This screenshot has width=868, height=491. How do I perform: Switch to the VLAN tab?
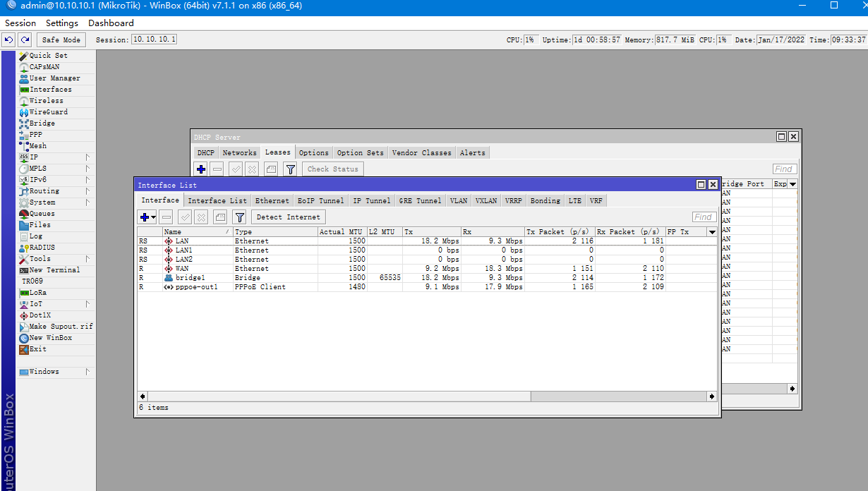click(459, 201)
